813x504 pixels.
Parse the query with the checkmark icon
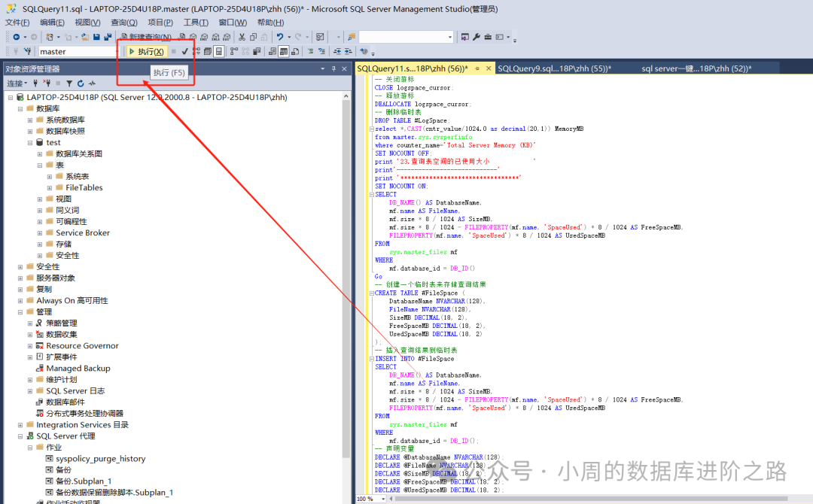pos(184,51)
